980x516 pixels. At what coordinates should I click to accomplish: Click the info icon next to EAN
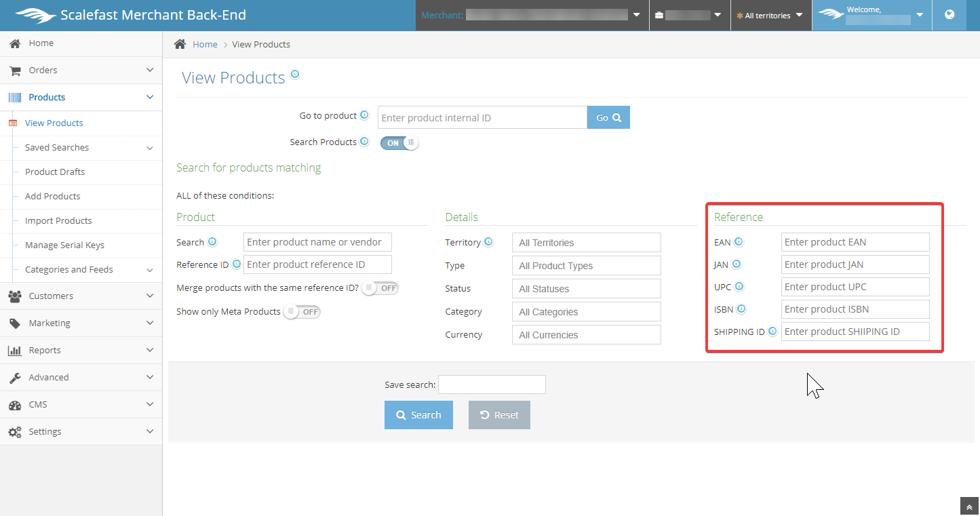tap(739, 242)
